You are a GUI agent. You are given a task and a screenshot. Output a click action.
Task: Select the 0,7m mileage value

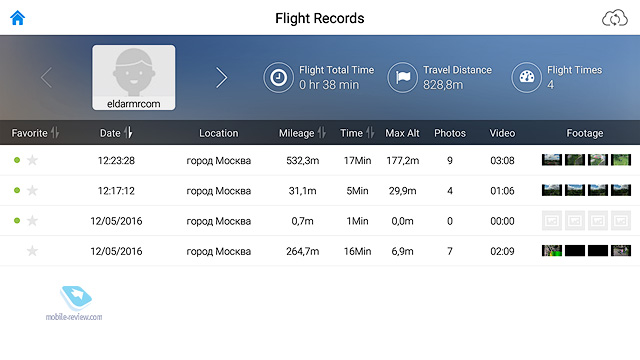point(302,221)
